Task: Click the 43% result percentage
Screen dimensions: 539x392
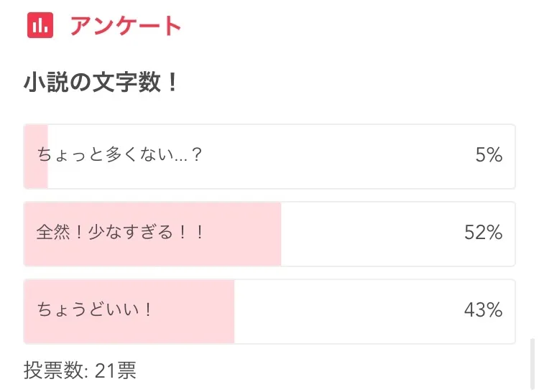Action: [x=483, y=310]
